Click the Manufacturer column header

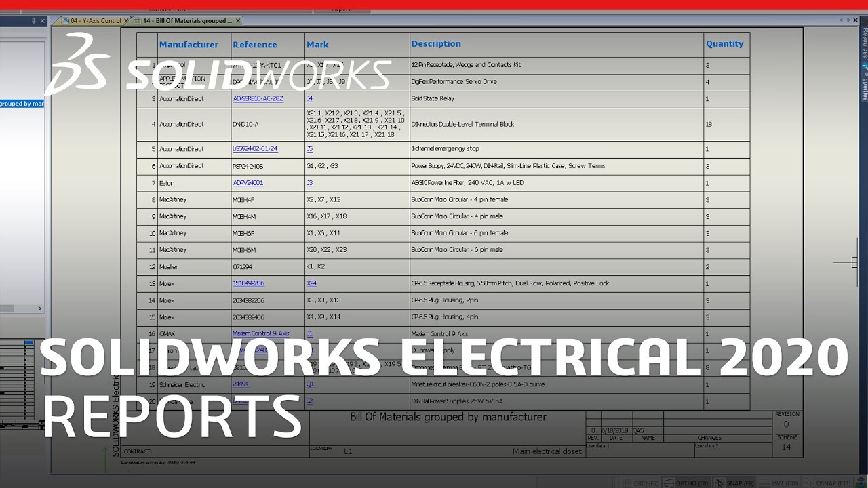point(189,45)
